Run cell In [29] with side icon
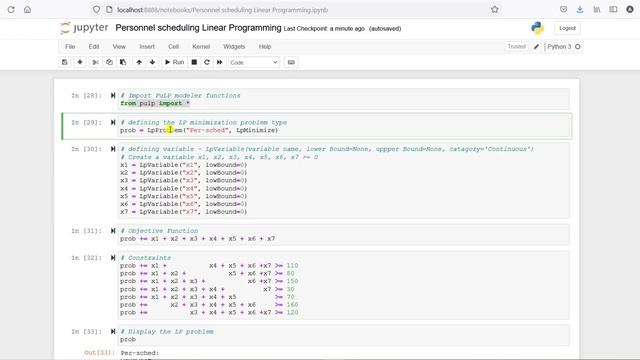 (113, 122)
